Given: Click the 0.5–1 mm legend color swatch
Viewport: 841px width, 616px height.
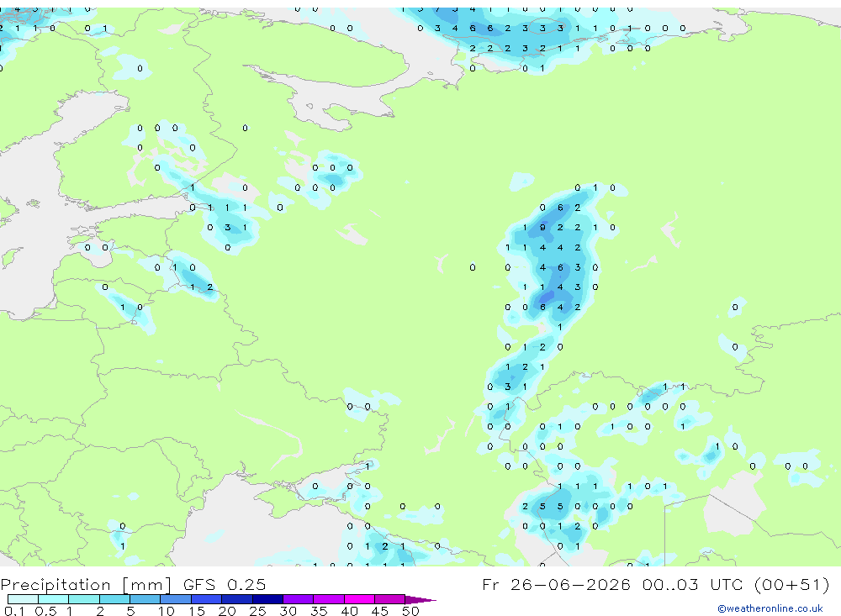Looking at the screenshot, I should tap(53, 599).
